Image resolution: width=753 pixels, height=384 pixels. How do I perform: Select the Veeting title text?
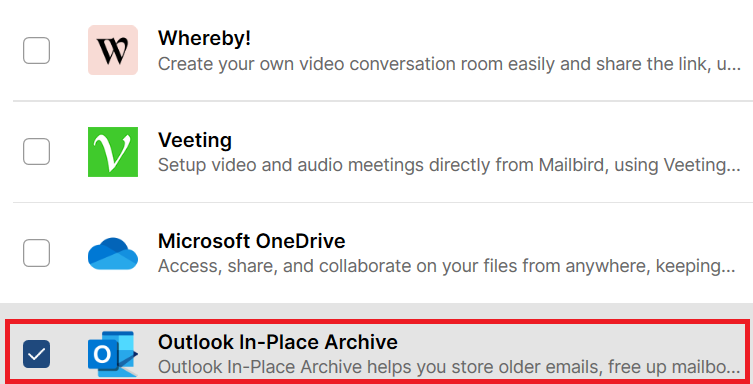pos(195,140)
